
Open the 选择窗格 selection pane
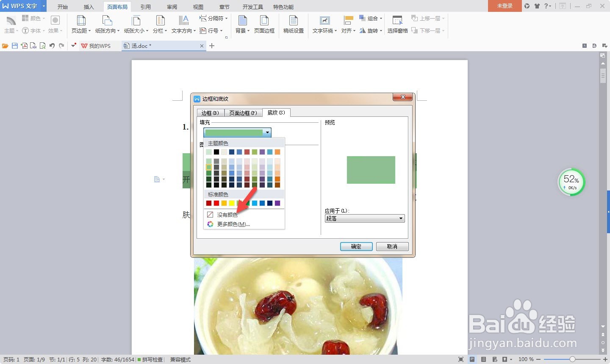click(397, 24)
